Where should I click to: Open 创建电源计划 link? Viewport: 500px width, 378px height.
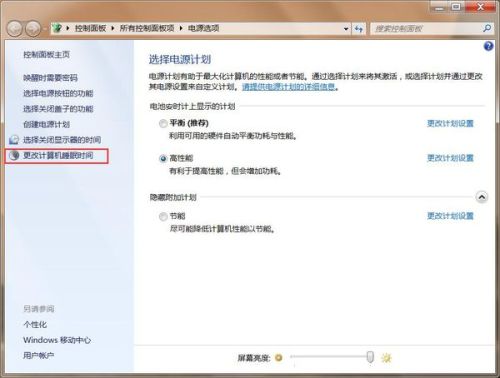tap(47, 124)
